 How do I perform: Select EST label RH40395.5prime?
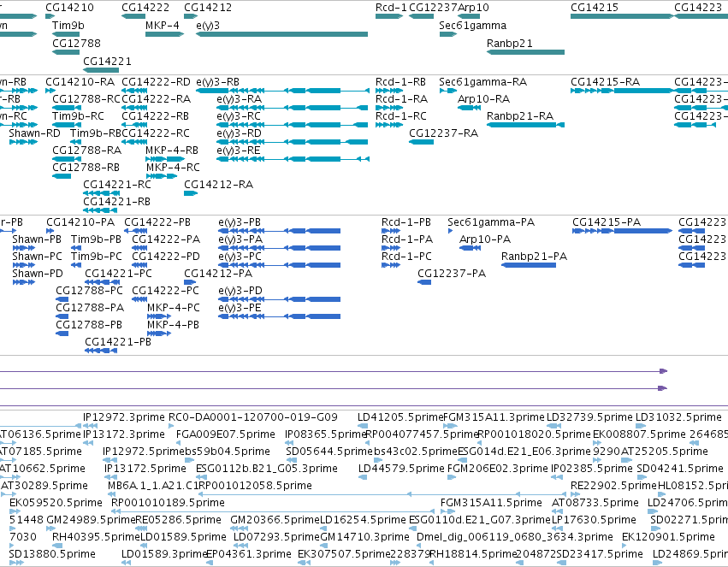96,537
